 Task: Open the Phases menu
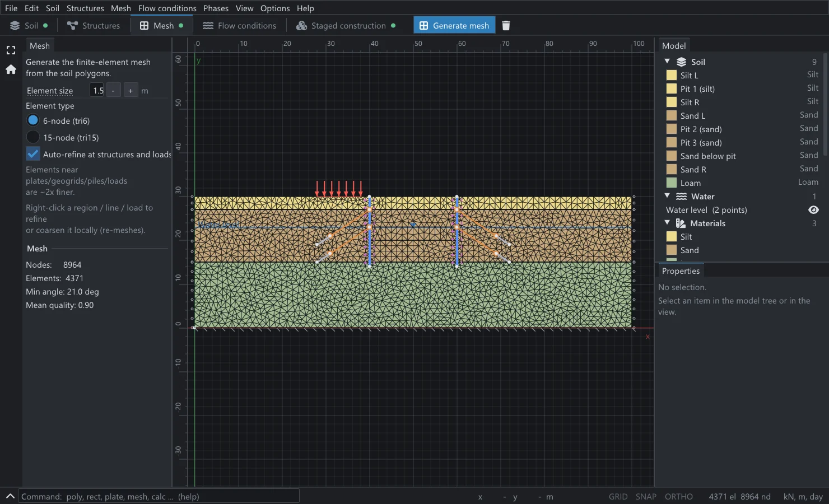[x=216, y=8]
